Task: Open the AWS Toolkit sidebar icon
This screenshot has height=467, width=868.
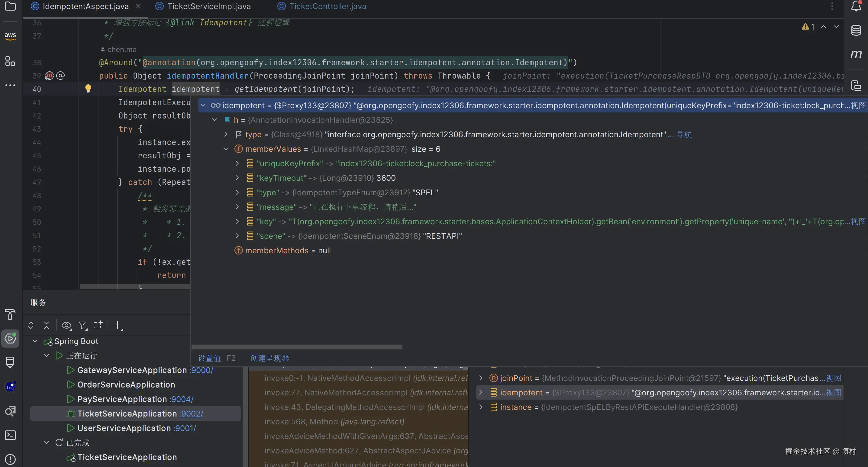Action: (10, 36)
